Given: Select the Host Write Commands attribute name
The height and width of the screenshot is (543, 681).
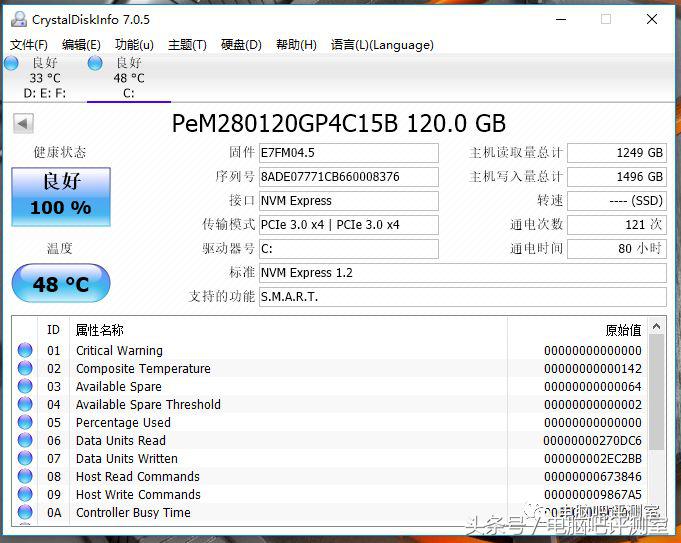Looking at the screenshot, I should pos(138,495).
